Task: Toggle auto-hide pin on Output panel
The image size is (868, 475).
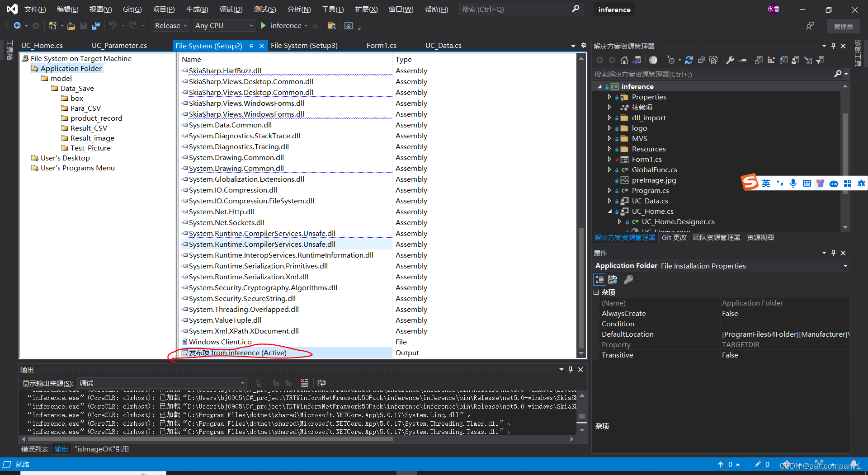Action: [x=571, y=369]
